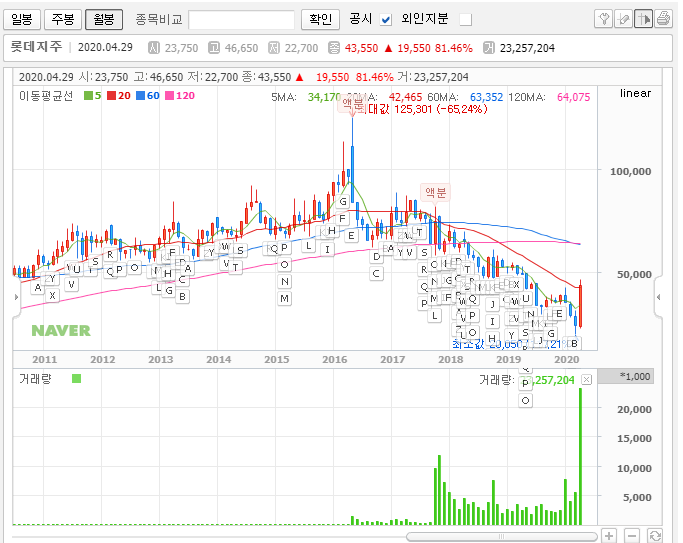Open the 액분 marker near late 2017
Viewport: 683px width, 543px height.
pyautogui.click(x=435, y=192)
